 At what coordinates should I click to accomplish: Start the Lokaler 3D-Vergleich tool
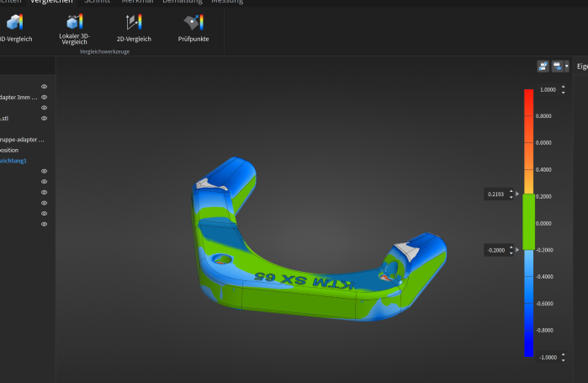74,29
